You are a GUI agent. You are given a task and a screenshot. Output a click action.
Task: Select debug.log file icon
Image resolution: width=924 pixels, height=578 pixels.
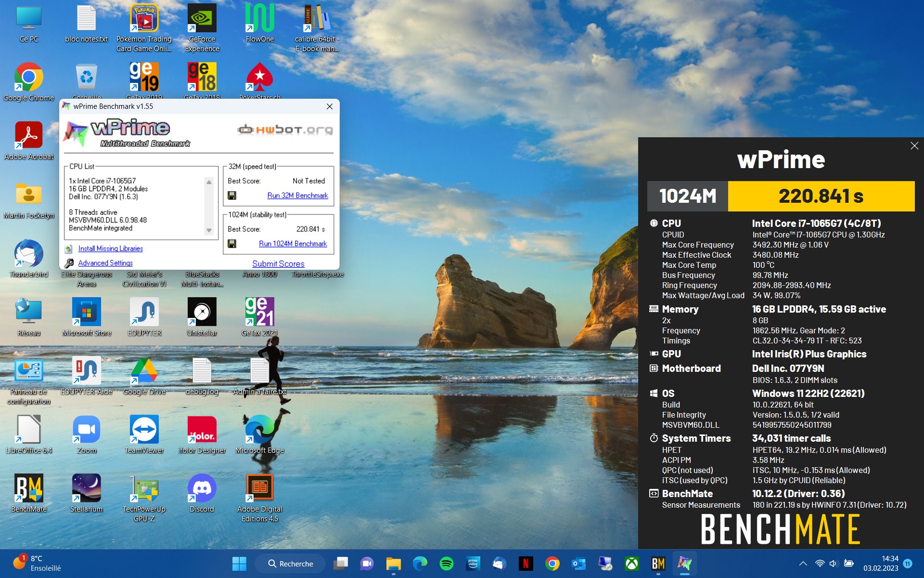tap(202, 376)
